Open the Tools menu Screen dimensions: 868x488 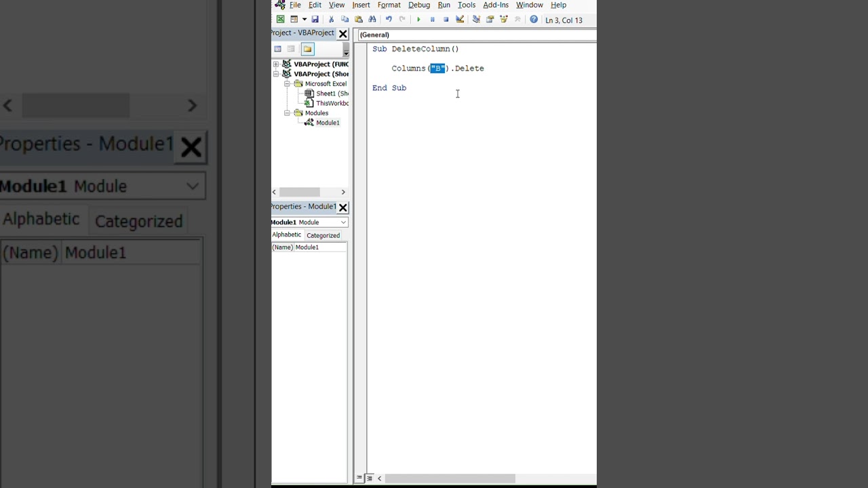[x=467, y=5]
